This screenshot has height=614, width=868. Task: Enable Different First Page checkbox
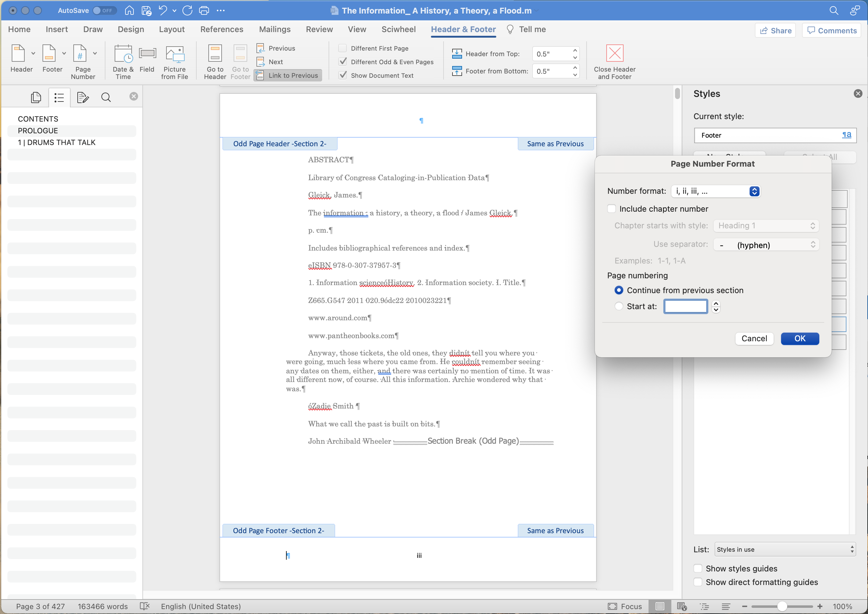(x=342, y=48)
